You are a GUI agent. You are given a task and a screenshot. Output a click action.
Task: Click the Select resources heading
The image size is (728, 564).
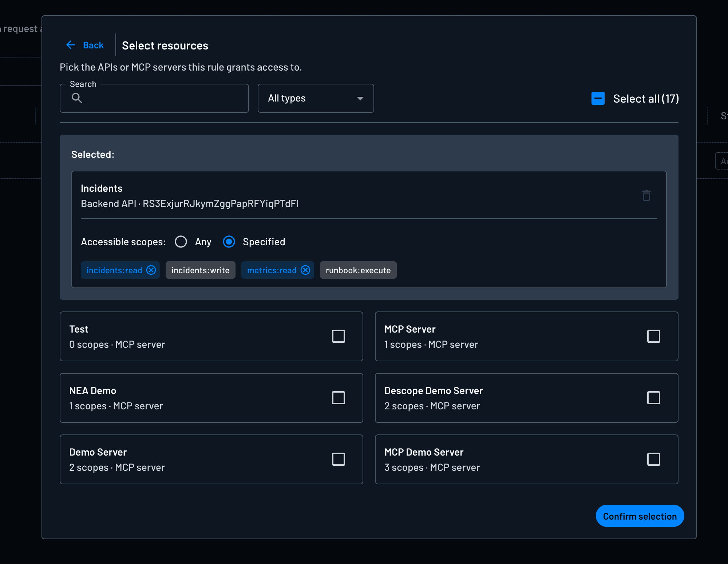point(165,45)
